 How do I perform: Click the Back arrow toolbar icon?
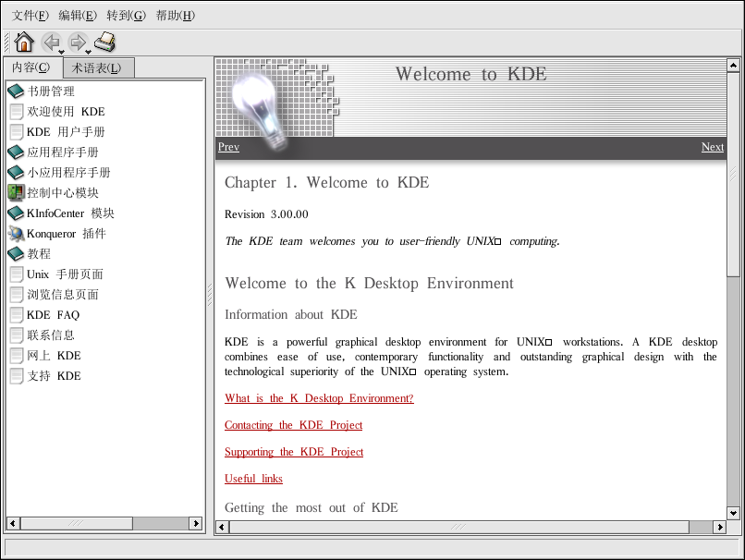pos(51,42)
